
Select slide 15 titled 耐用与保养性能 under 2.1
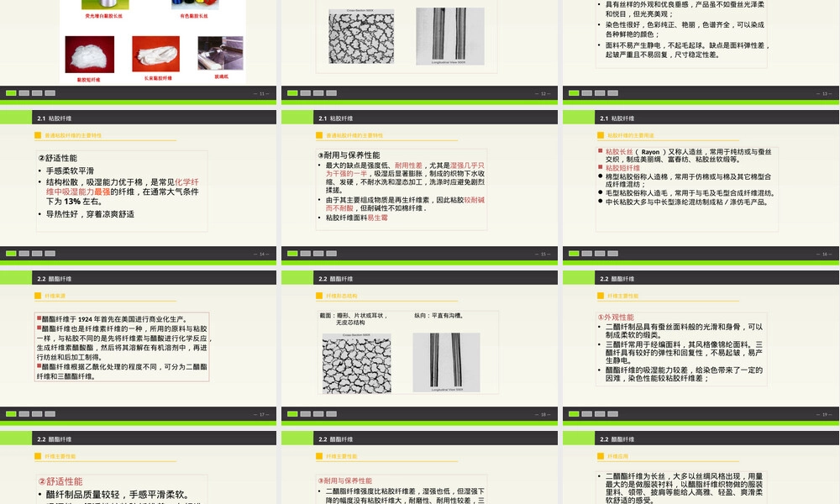pyautogui.click(x=419, y=187)
